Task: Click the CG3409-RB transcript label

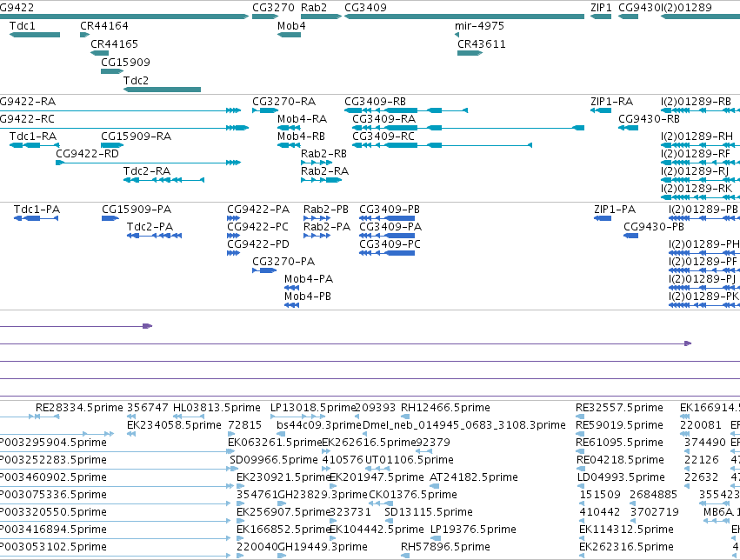Action: point(375,102)
